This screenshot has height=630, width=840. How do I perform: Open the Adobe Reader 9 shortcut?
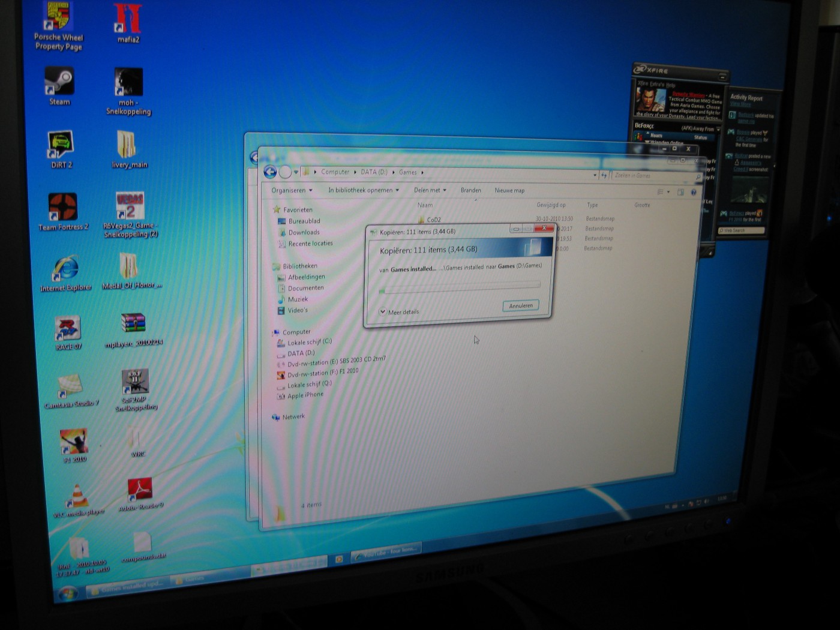[140, 494]
